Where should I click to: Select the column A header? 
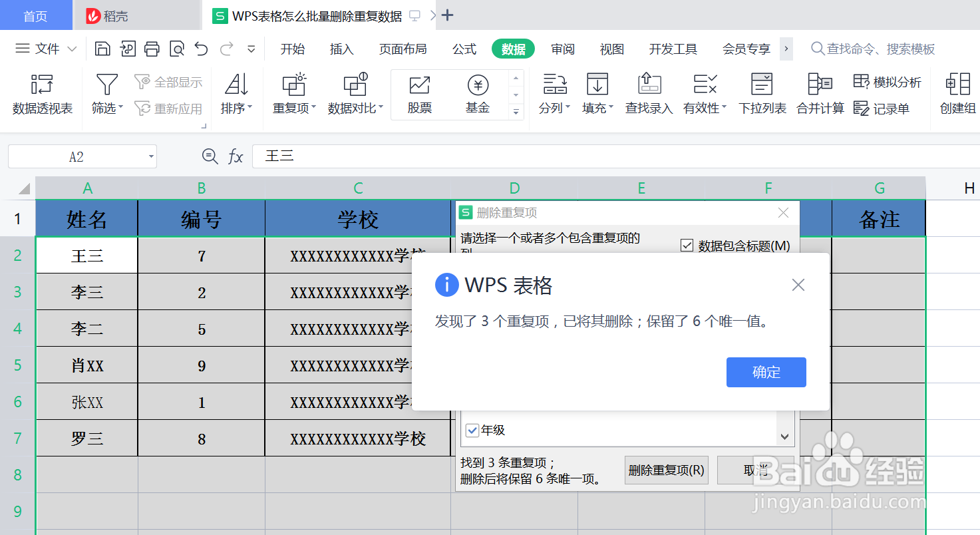[86, 188]
